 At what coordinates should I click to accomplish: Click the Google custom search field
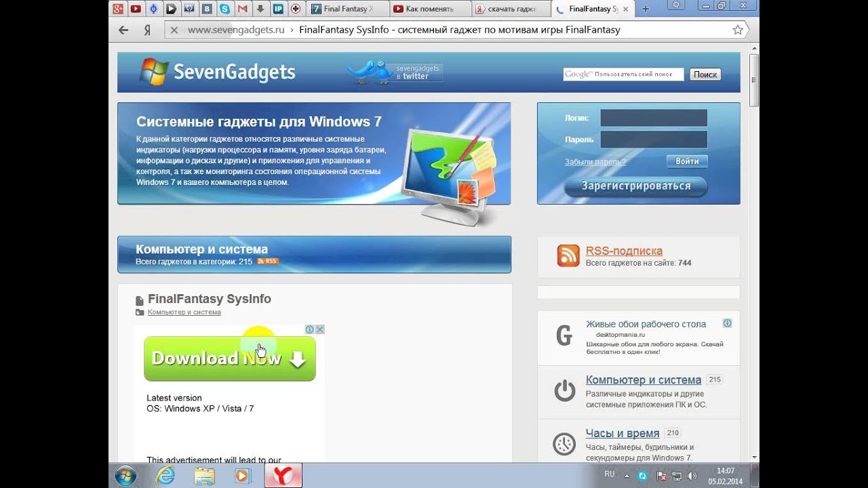pyautogui.click(x=623, y=75)
